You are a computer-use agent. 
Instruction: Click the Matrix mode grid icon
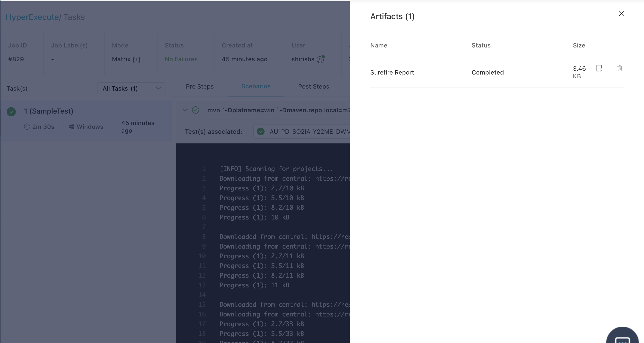[136, 59]
